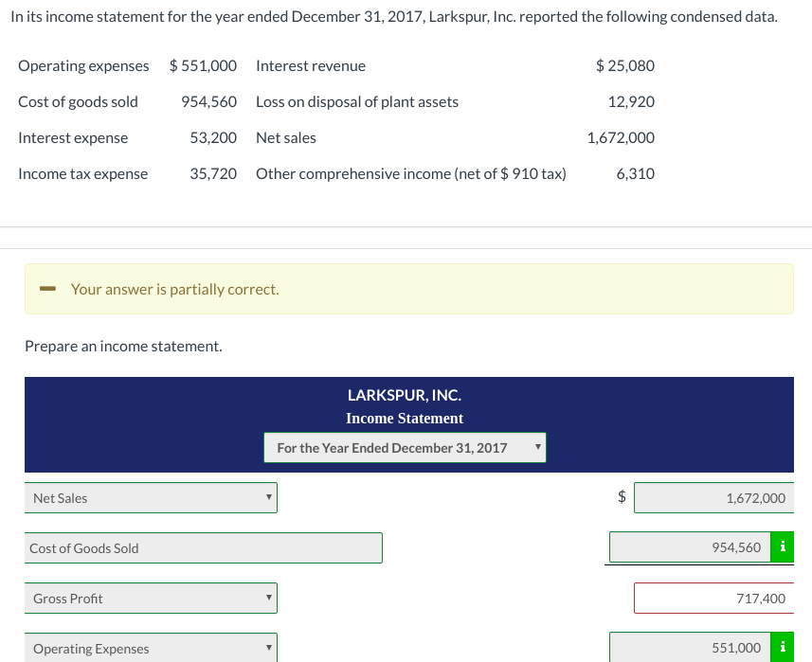Click the '6,310' comprehensive income value
812x662 pixels.
point(636,173)
